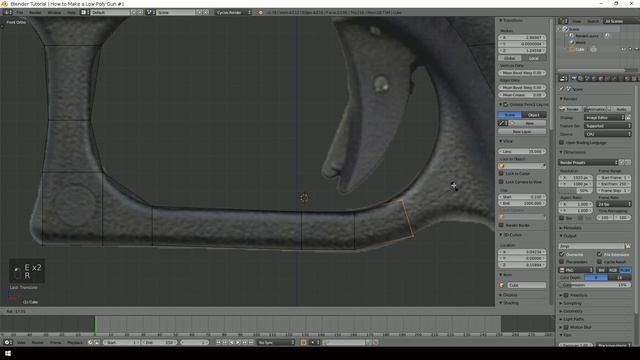Viewport: 640px width, 360px height.
Task: Open the PNG file format dropdown
Action: pyautogui.click(x=576, y=270)
